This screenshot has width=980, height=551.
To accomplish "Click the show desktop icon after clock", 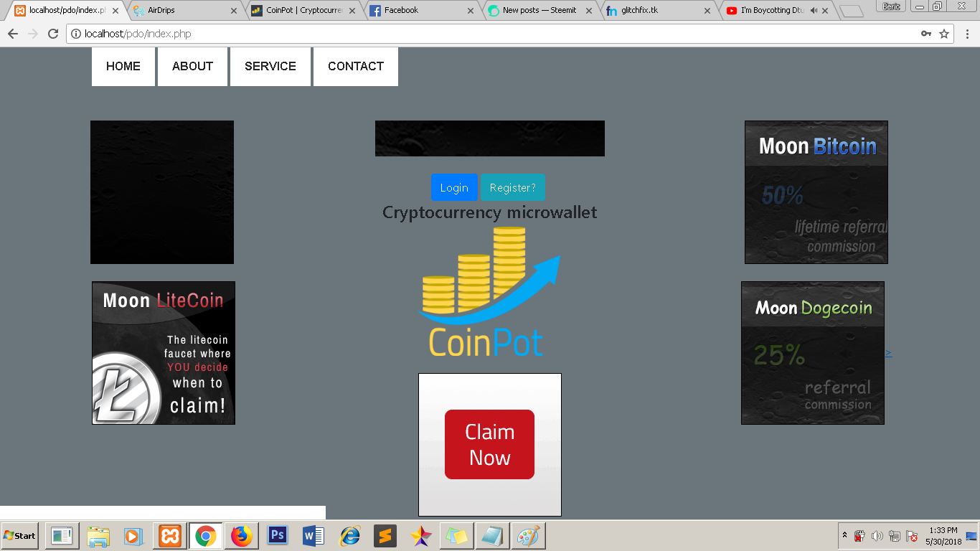I will click(x=972, y=536).
